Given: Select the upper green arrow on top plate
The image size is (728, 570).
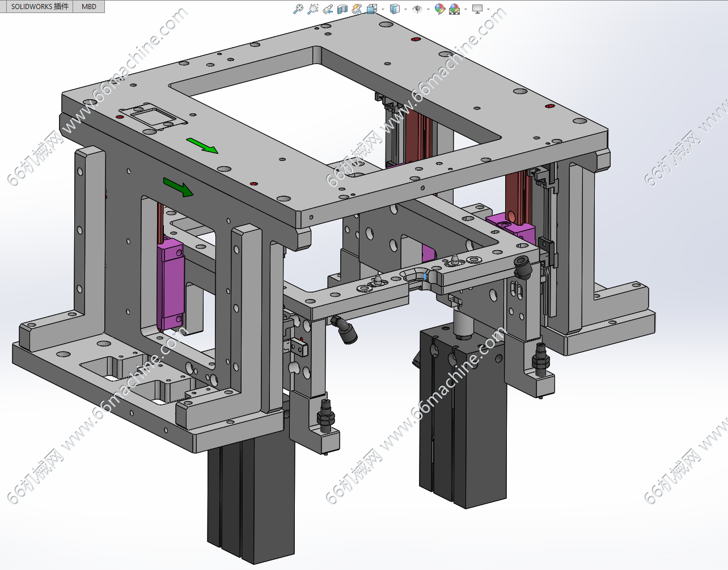Looking at the screenshot, I should pos(202,146).
